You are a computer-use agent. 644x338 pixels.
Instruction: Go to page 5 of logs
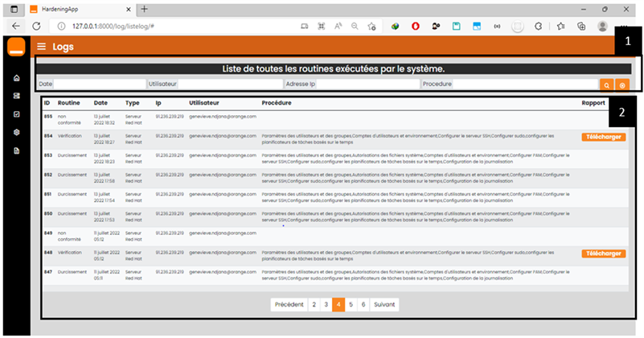351,305
